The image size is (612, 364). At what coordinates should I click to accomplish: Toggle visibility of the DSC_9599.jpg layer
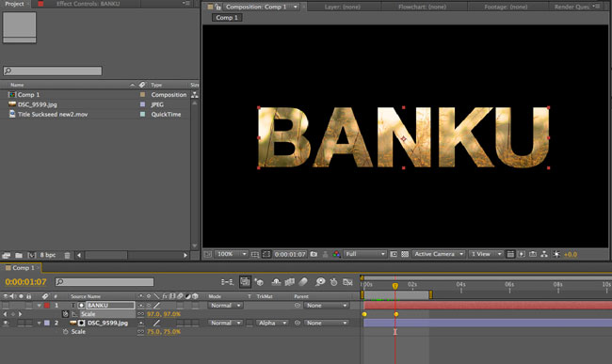pos(6,323)
